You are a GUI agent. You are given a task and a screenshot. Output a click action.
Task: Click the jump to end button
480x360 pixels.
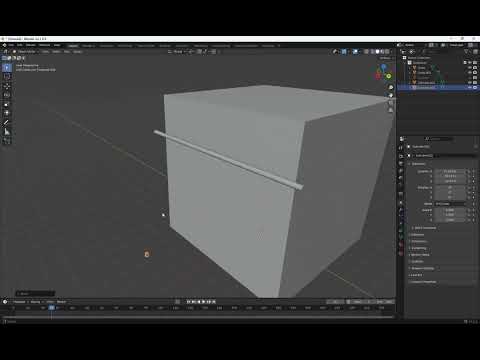tap(214, 302)
